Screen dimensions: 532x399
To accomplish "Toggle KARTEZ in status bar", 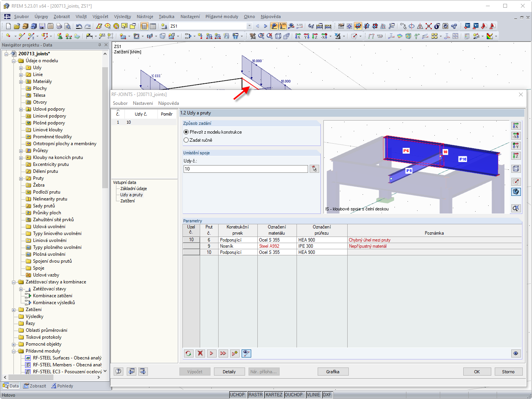I will (x=274, y=395).
